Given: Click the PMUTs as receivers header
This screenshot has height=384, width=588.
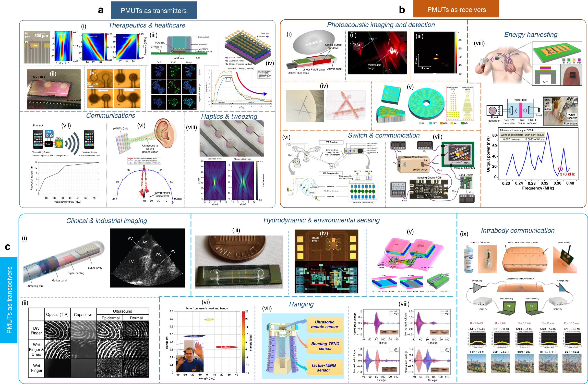Looking at the screenshot, I should (x=456, y=9).
